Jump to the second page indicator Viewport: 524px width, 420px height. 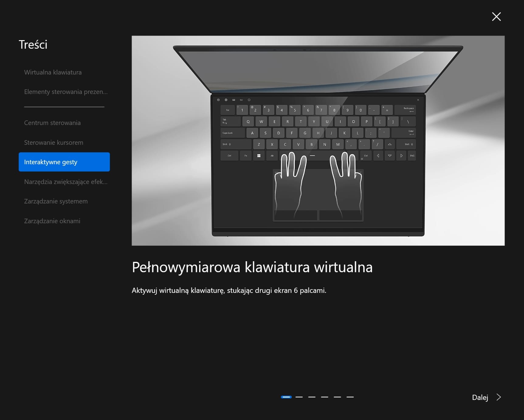point(299,397)
